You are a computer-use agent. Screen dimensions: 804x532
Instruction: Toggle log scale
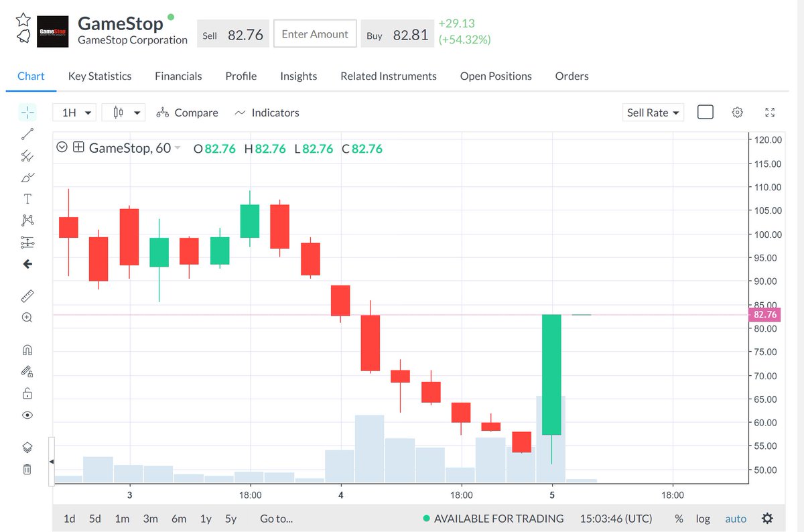coord(703,519)
